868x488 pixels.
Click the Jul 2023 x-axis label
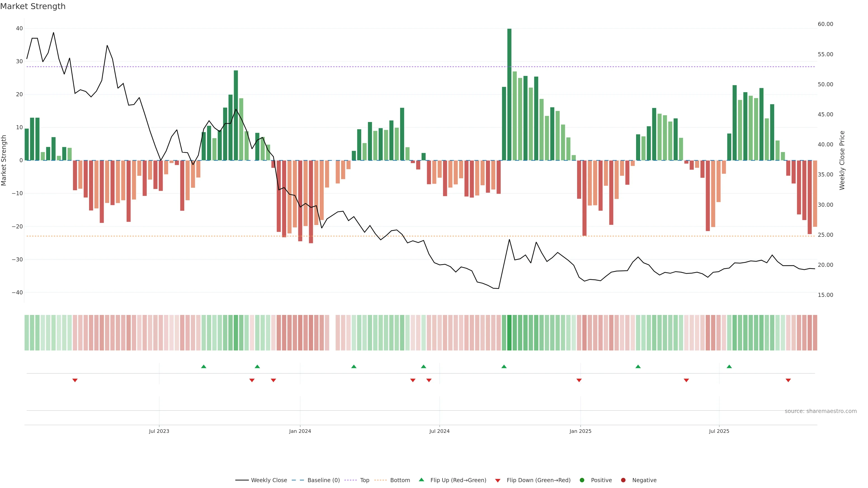[x=159, y=431]
